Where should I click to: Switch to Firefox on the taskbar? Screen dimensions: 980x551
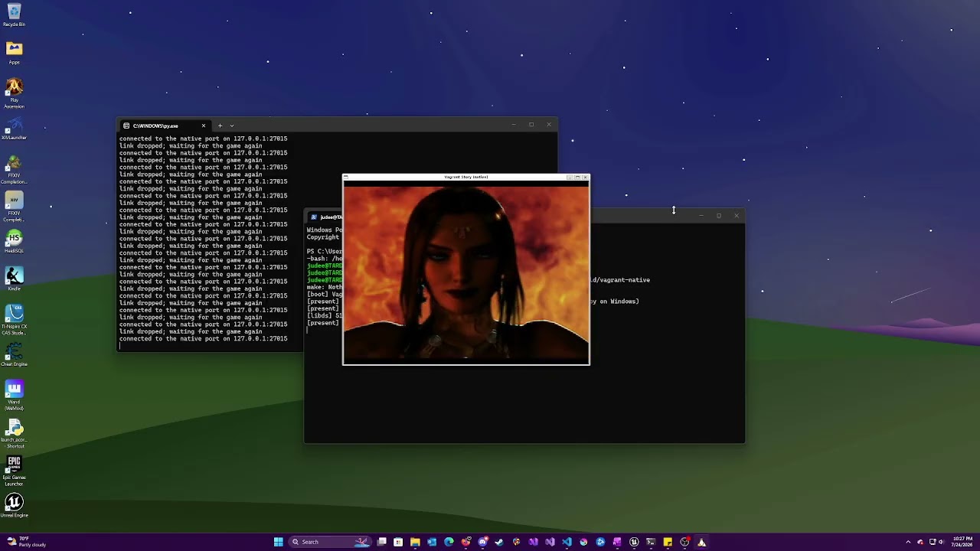465,542
